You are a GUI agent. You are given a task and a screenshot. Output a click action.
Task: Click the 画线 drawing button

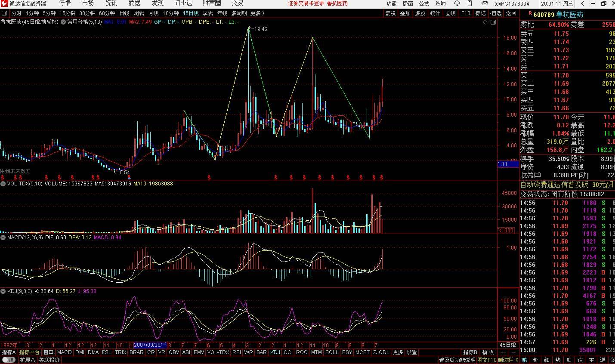pyautogui.click(x=451, y=13)
